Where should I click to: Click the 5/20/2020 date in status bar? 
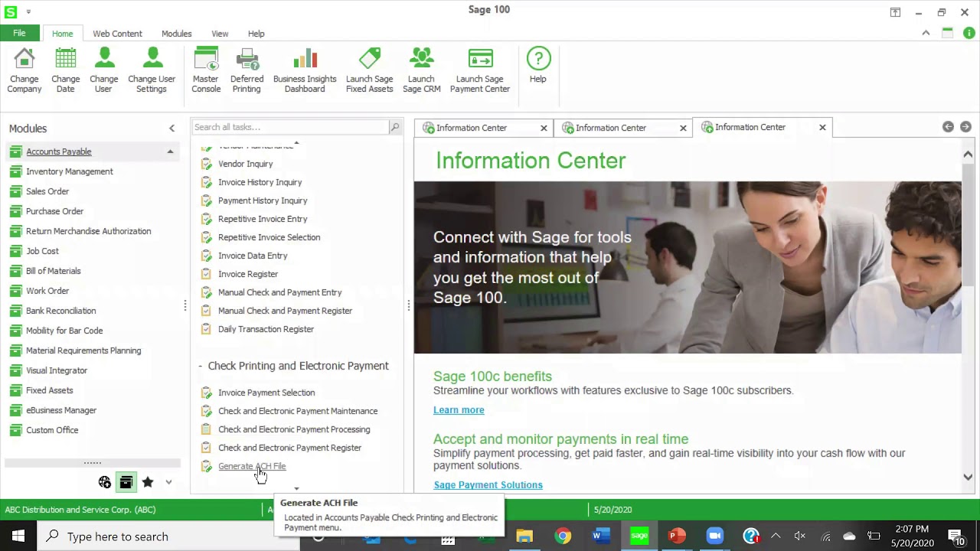tap(612, 510)
